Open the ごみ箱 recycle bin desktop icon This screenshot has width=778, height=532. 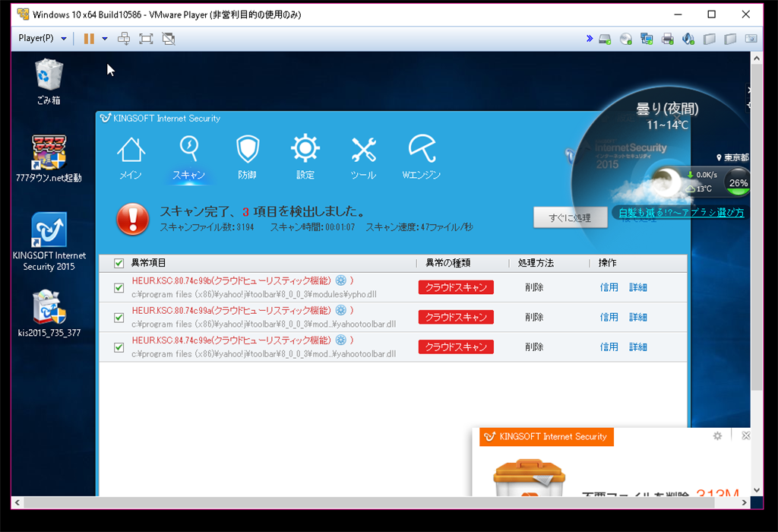(x=49, y=82)
